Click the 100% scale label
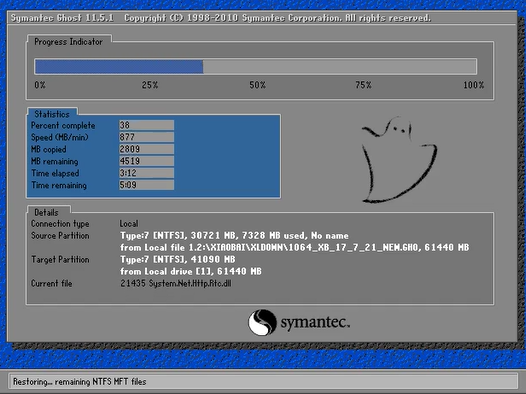The width and height of the screenshot is (526, 394). pyautogui.click(x=474, y=85)
